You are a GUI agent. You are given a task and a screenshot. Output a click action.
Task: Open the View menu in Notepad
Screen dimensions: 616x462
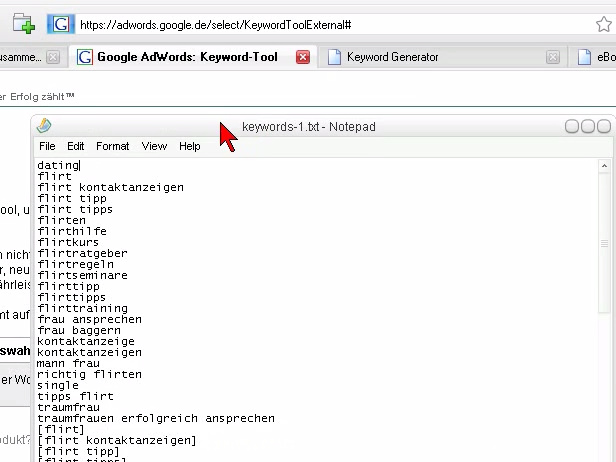[154, 146]
